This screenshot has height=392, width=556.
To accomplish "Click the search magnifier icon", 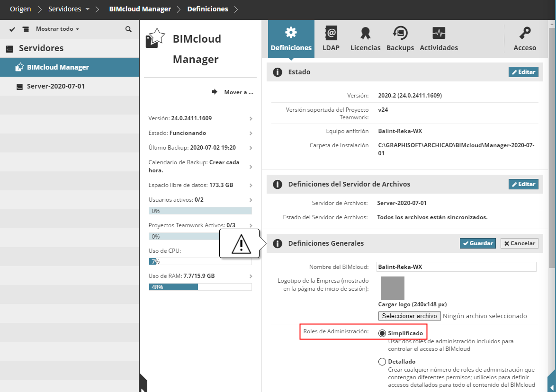I will tap(128, 29).
